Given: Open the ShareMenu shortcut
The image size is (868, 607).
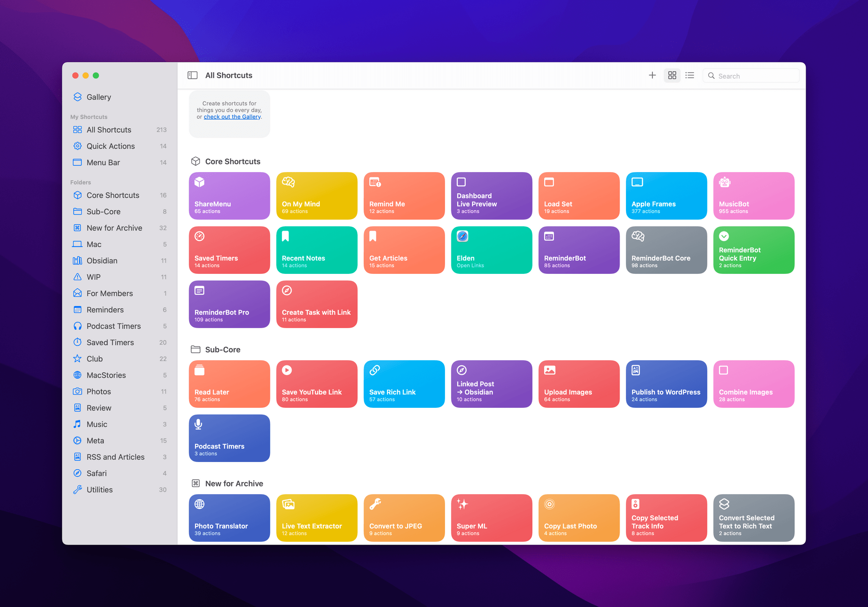Looking at the screenshot, I should tap(230, 195).
